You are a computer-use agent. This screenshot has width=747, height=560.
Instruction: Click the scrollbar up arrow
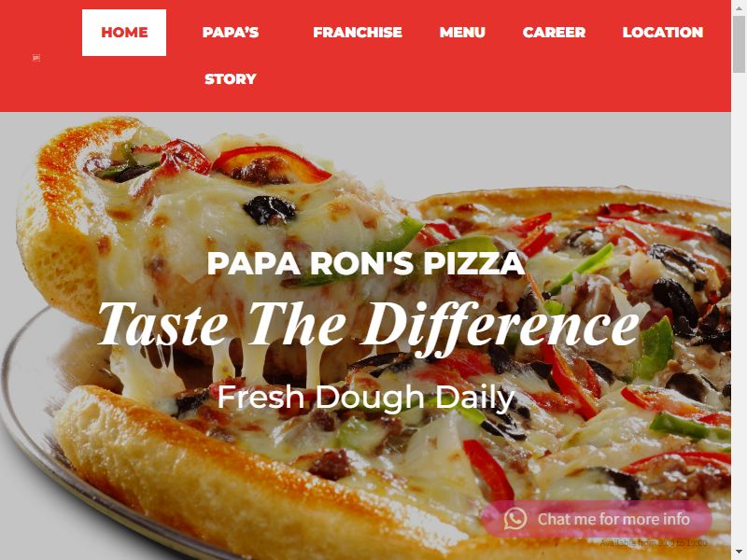tap(739, 7)
